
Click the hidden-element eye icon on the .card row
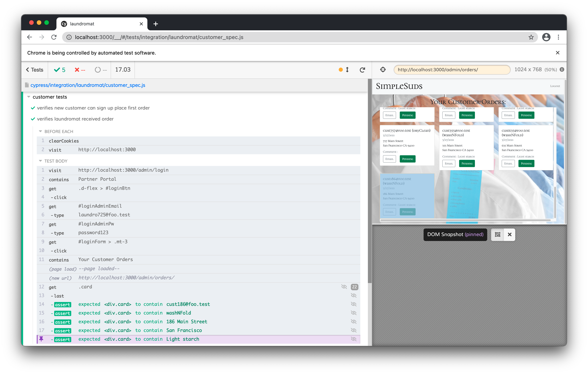click(344, 287)
